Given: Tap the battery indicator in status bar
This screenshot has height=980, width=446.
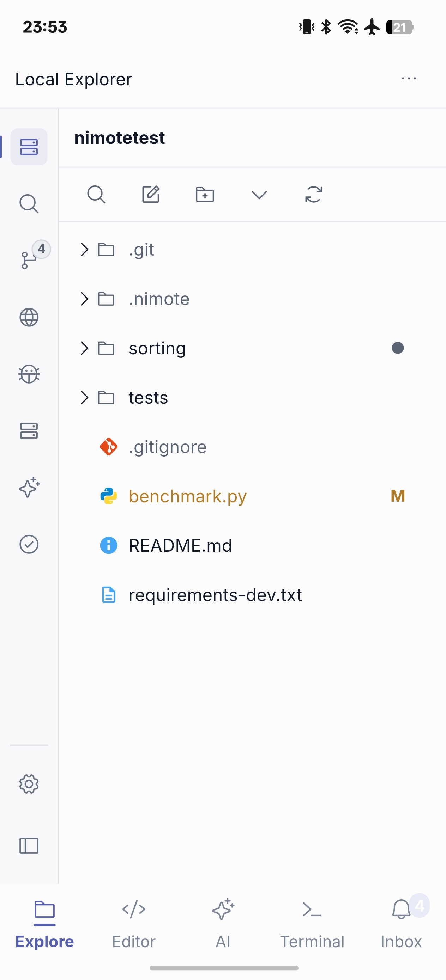Looking at the screenshot, I should pyautogui.click(x=399, y=27).
